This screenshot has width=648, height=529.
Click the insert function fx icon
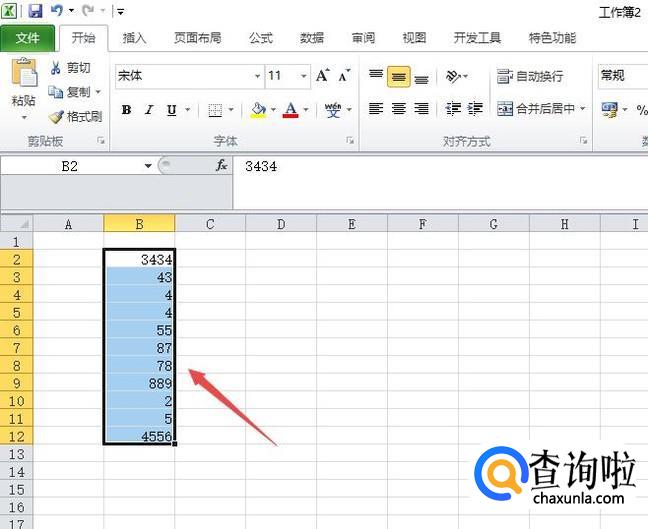click(222, 166)
